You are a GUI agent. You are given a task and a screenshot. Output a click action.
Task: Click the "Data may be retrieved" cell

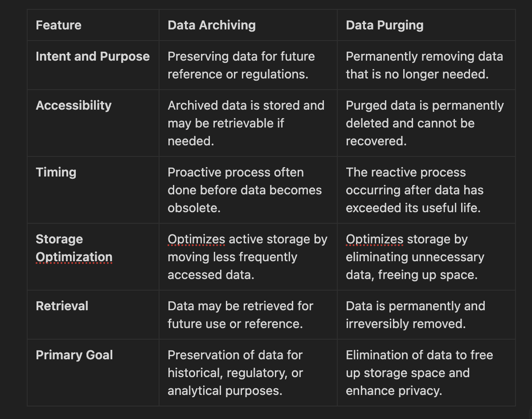tap(240, 315)
